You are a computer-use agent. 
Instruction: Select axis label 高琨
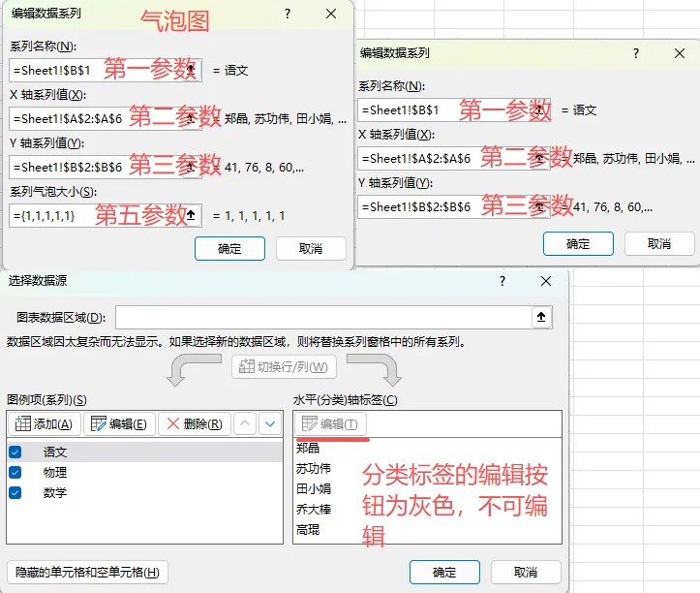308,530
